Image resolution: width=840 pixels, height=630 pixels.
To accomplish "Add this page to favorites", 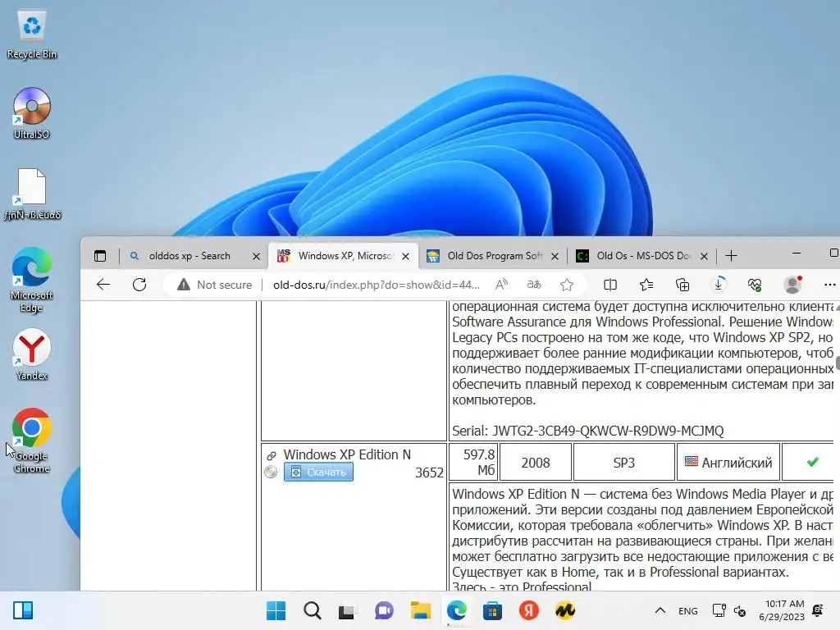I will 567,285.
